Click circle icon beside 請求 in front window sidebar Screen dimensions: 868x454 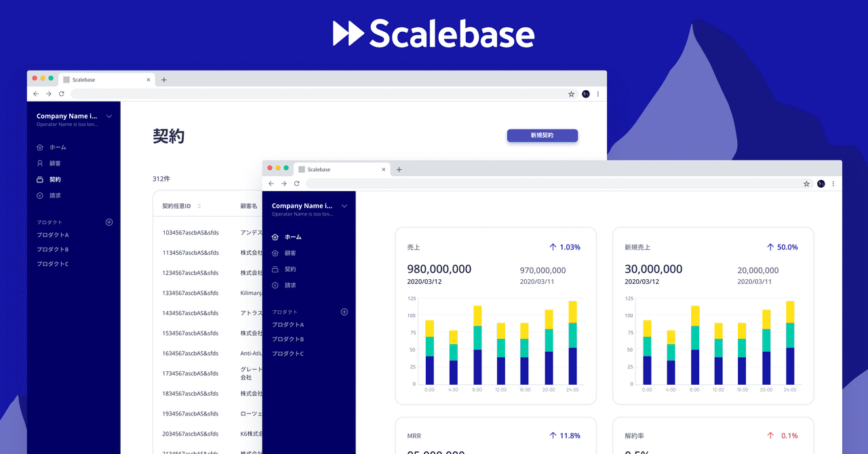pos(275,285)
